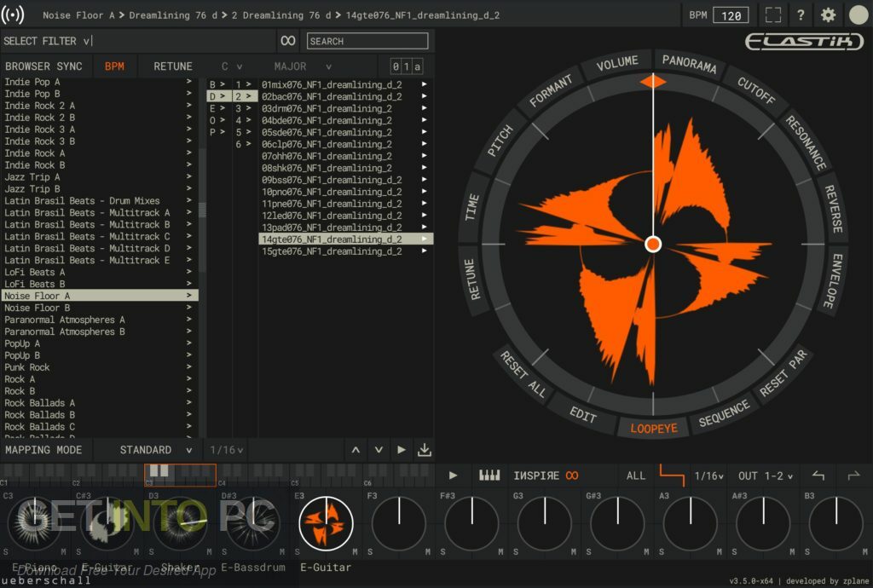Go to next sample with down arrow

pos(379,449)
